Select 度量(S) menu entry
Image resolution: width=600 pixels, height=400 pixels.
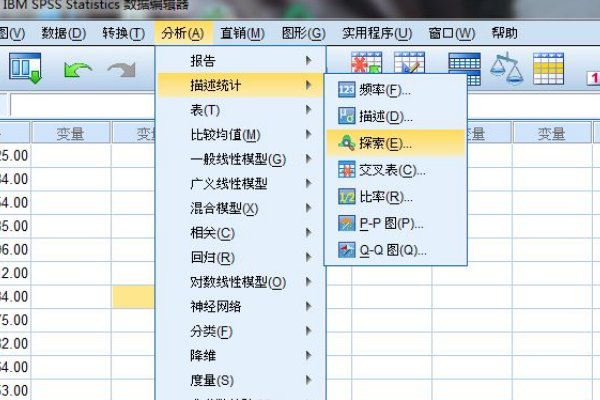[241, 380]
